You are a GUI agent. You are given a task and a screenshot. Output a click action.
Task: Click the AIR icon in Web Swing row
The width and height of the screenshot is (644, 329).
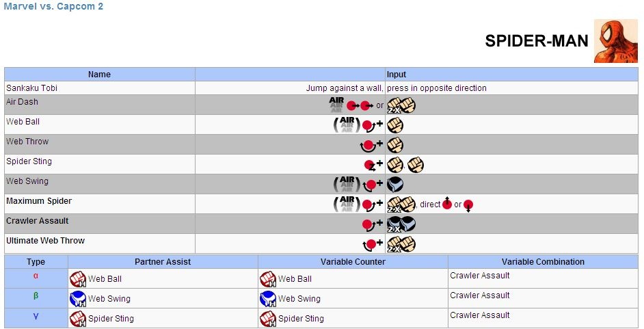(347, 184)
